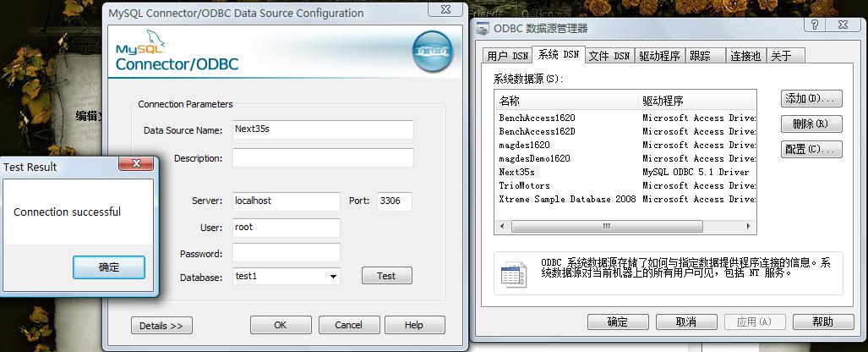The height and width of the screenshot is (352, 868).
Task: Close the ODBC 数据源管理器 window
Action: tap(844, 25)
